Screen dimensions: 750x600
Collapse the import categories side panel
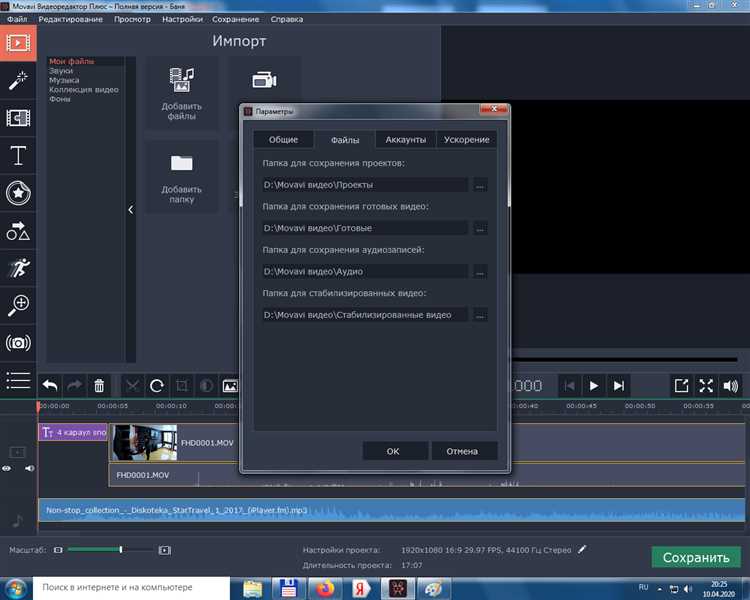[x=130, y=210]
